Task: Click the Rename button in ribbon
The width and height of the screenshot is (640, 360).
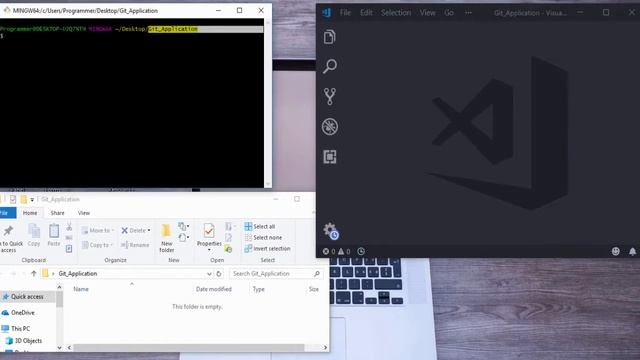Action: coord(135,245)
